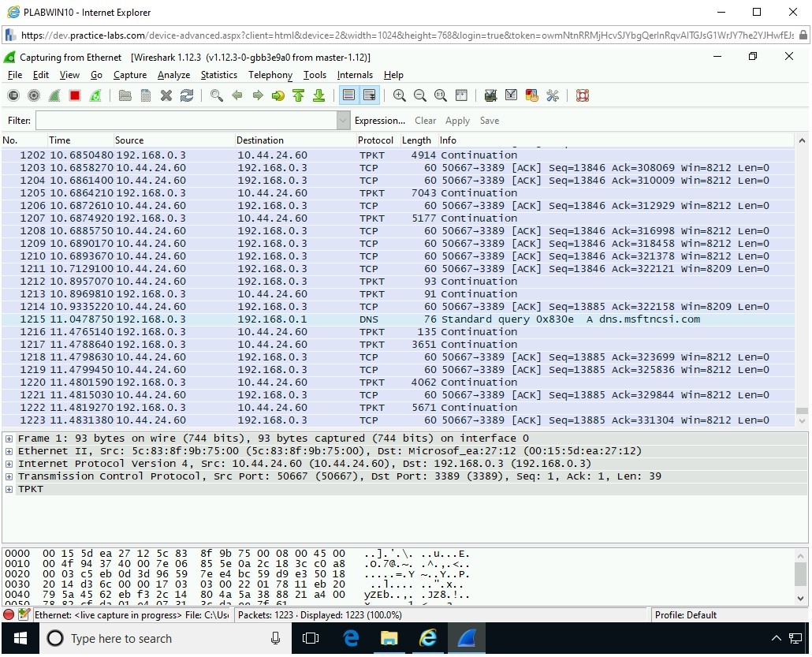The image size is (812, 657).
Task: Jump to the last packet
Action: [x=318, y=95]
